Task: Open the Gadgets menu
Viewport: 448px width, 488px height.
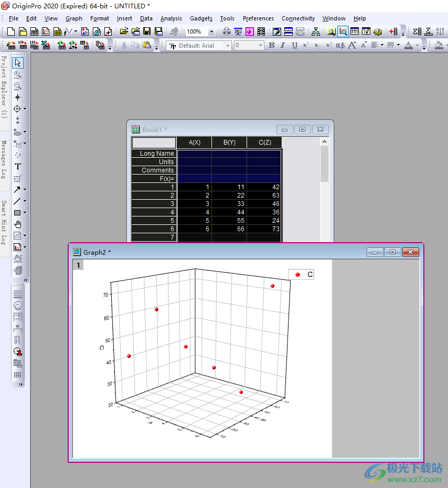Action: pyautogui.click(x=201, y=18)
